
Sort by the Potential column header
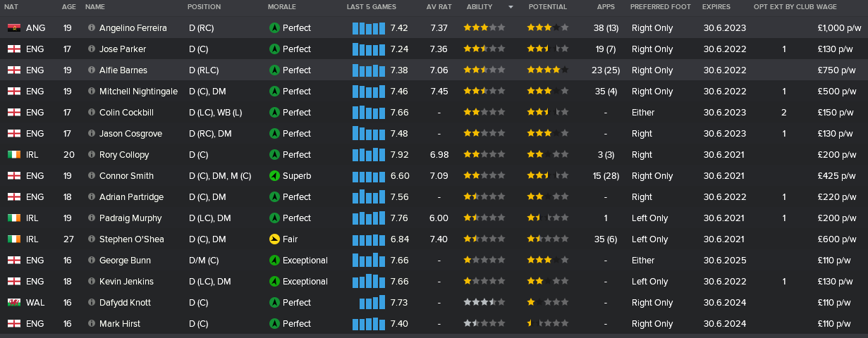tap(547, 7)
